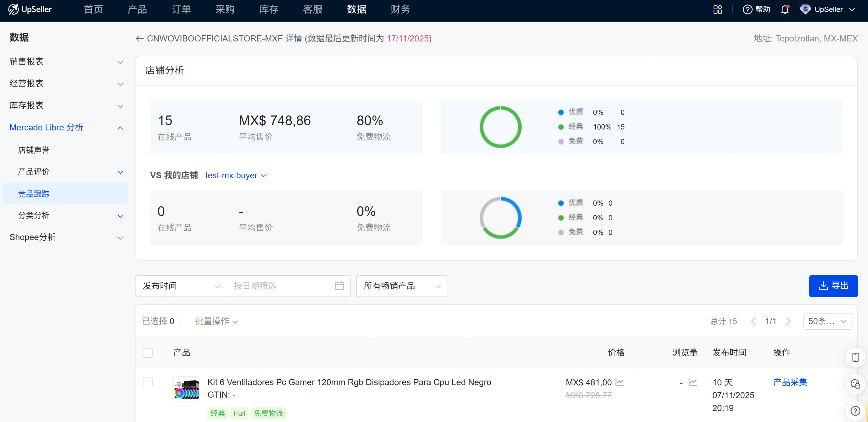
Task: Click the floating mobile phone icon
Action: click(x=855, y=357)
